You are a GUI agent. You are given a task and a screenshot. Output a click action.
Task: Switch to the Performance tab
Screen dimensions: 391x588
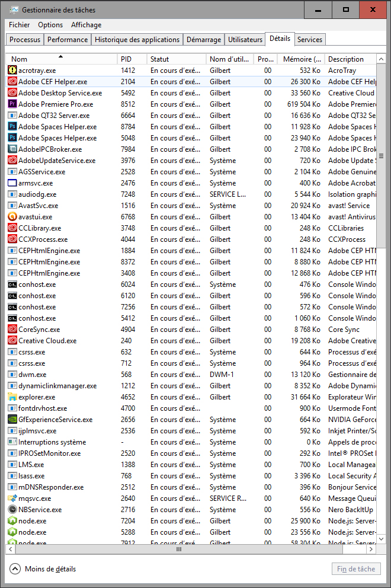pyautogui.click(x=68, y=39)
